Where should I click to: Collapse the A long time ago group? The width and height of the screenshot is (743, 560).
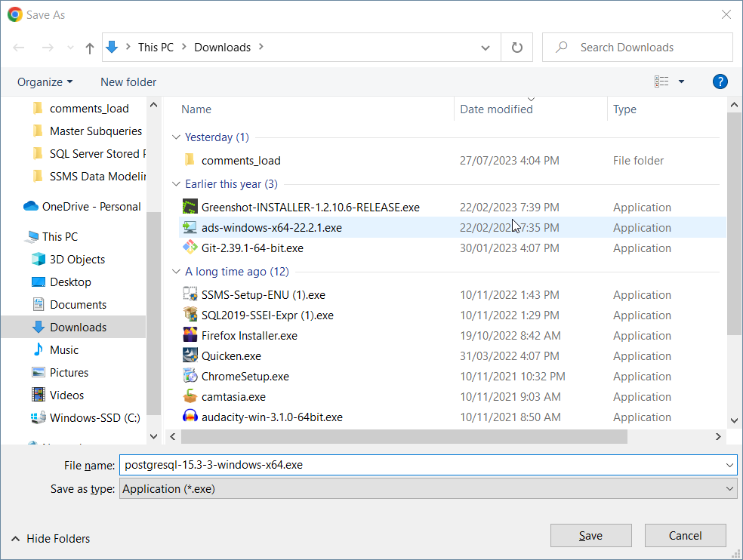pos(177,272)
